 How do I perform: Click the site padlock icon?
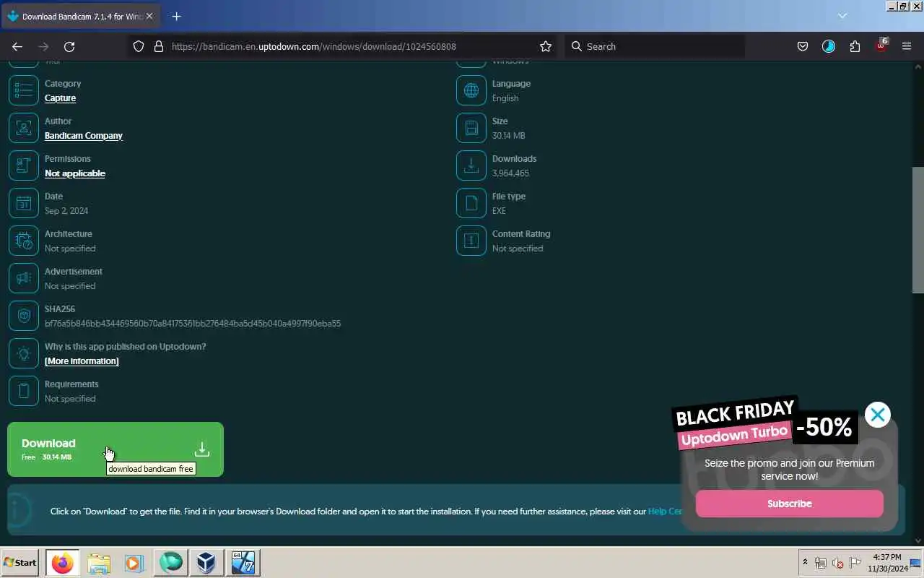tap(159, 46)
